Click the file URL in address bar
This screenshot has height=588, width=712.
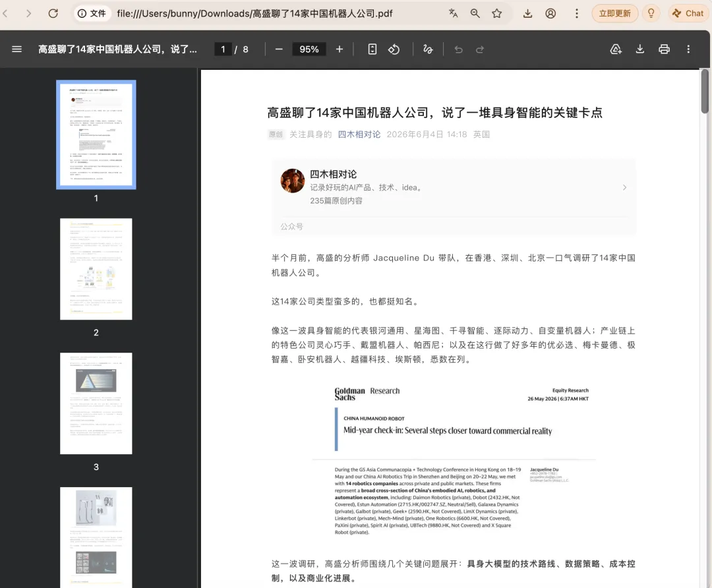click(x=254, y=14)
